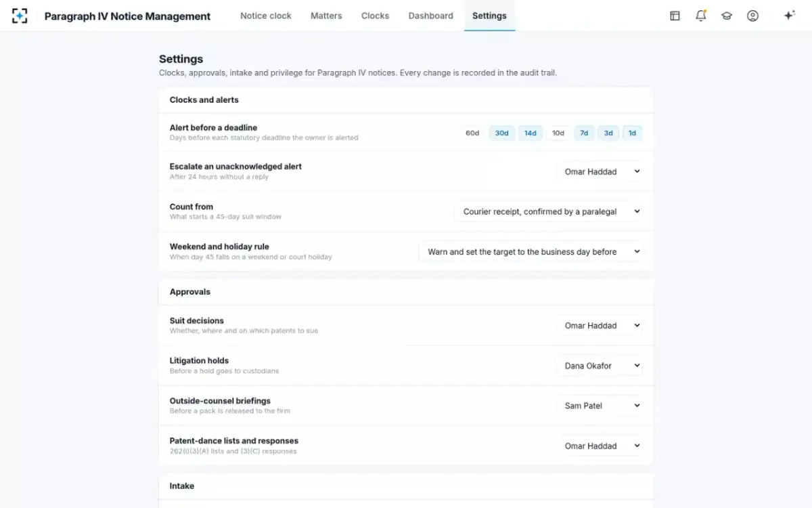
Task: Click the Weekend and holiday rule label
Action: (x=219, y=247)
